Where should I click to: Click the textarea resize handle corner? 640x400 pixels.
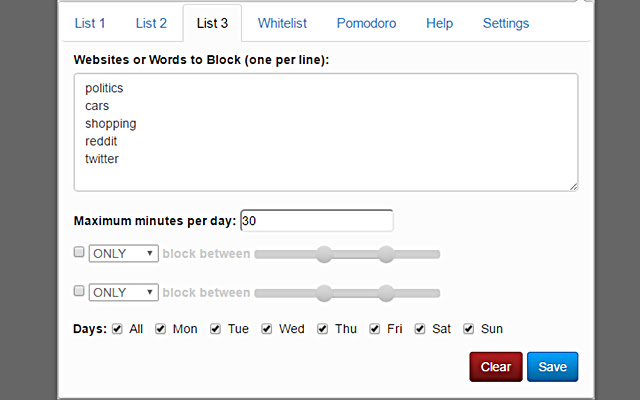[x=574, y=186]
